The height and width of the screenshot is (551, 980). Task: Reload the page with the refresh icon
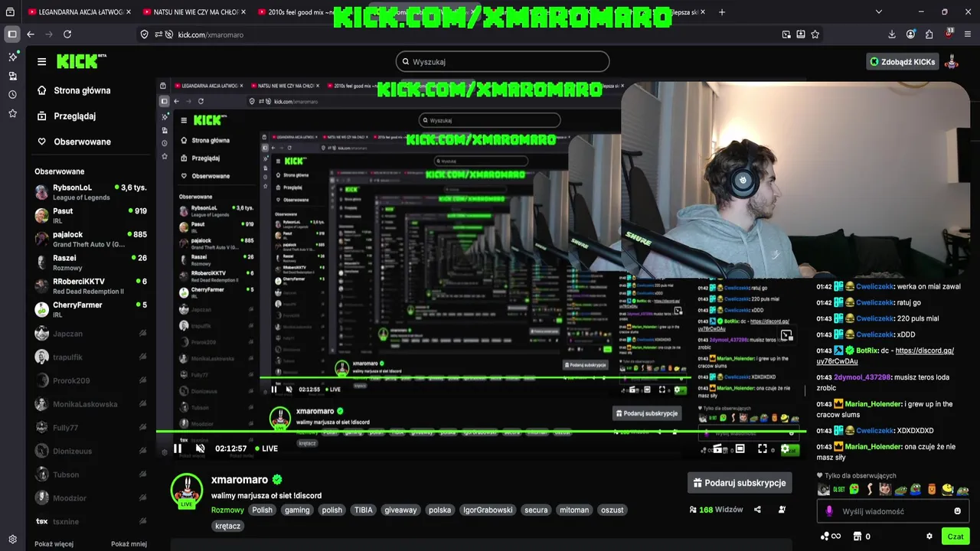click(x=67, y=34)
